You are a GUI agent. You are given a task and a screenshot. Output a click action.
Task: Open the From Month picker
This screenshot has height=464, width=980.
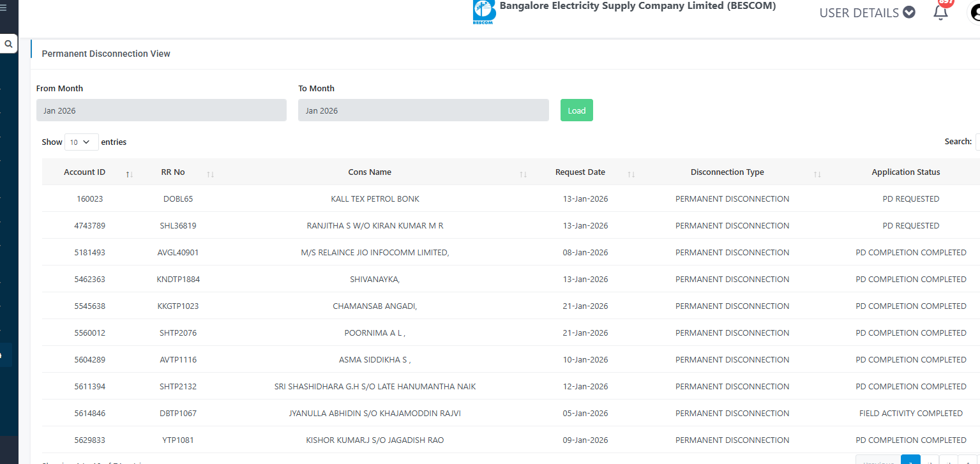pos(161,110)
